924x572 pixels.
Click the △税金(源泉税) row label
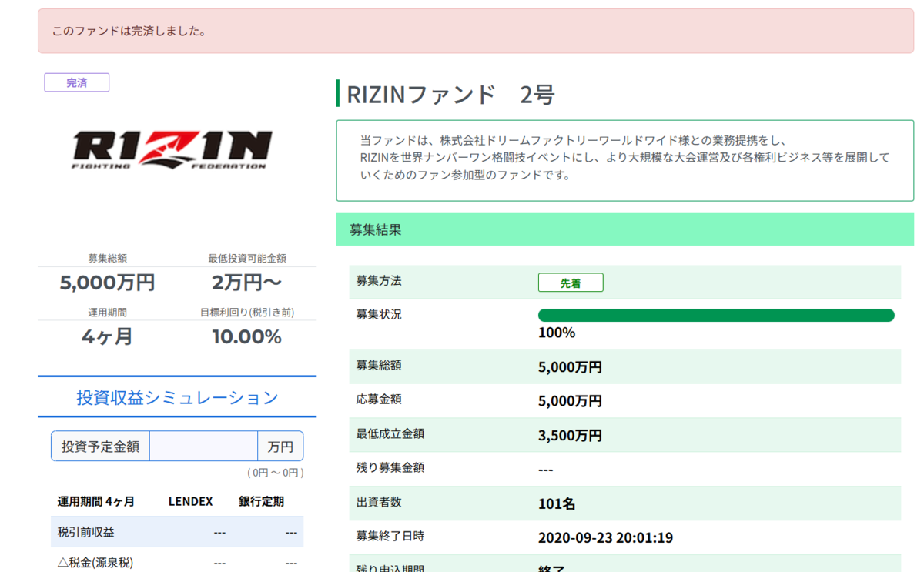(x=95, y=563)
